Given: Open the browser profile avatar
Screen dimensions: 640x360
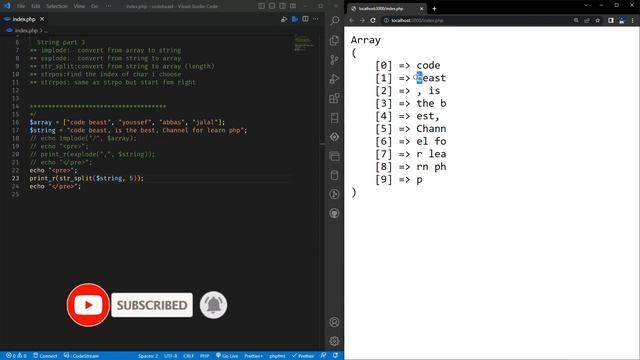Looking at the screenshot, I should point(622,20).
